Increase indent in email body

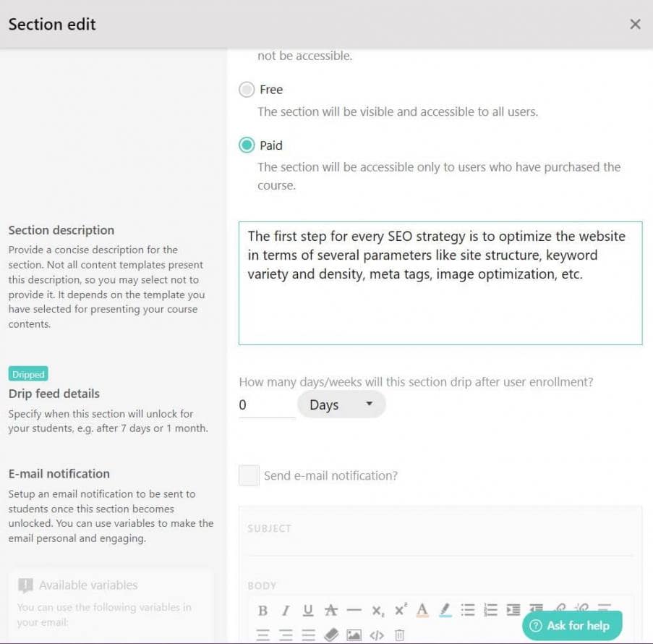pyautogui.click(x=513, y=610)
